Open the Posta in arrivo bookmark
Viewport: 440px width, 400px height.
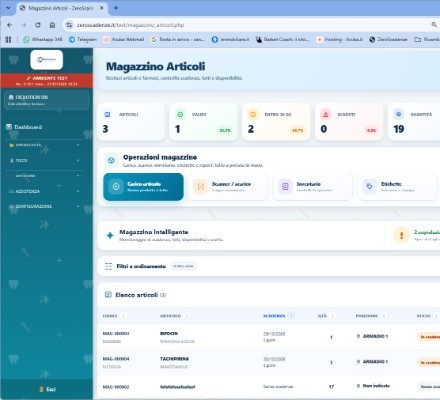pyautogui.click(x=178, y=39)
